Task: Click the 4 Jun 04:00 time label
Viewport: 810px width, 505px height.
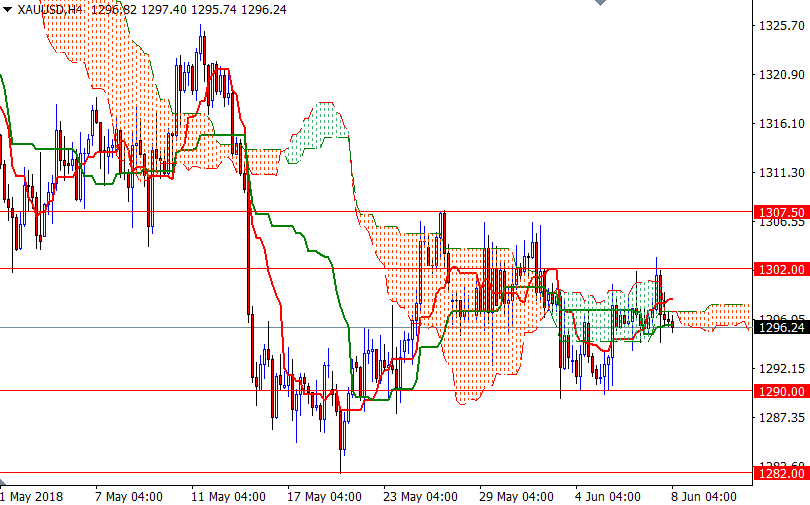Action: (x=608, y=496)
